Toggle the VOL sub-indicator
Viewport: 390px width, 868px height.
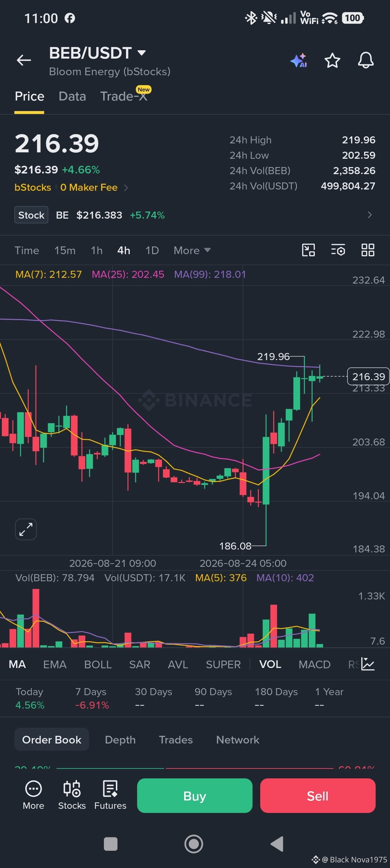270,664
